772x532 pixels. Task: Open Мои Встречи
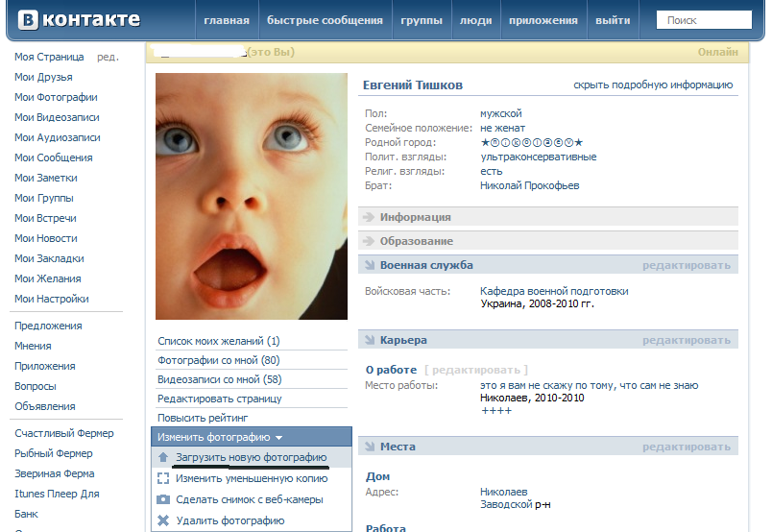click(45, 218)
